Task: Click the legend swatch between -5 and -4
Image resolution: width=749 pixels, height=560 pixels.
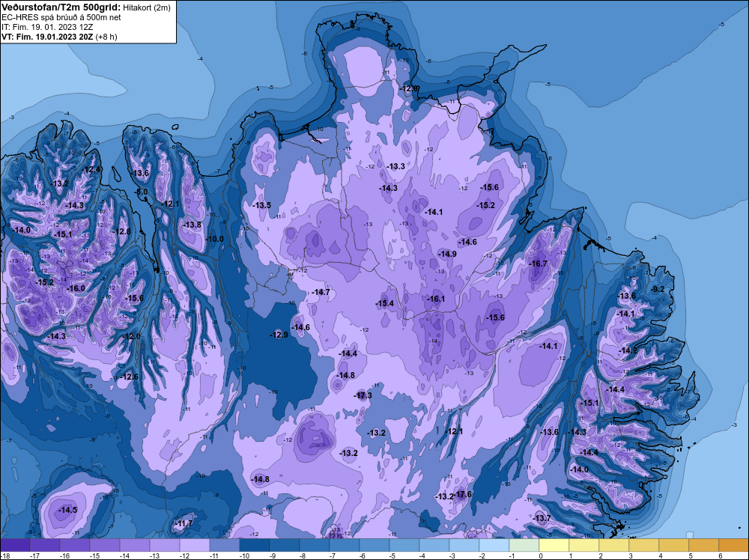Action: click(x=404, y=545)
